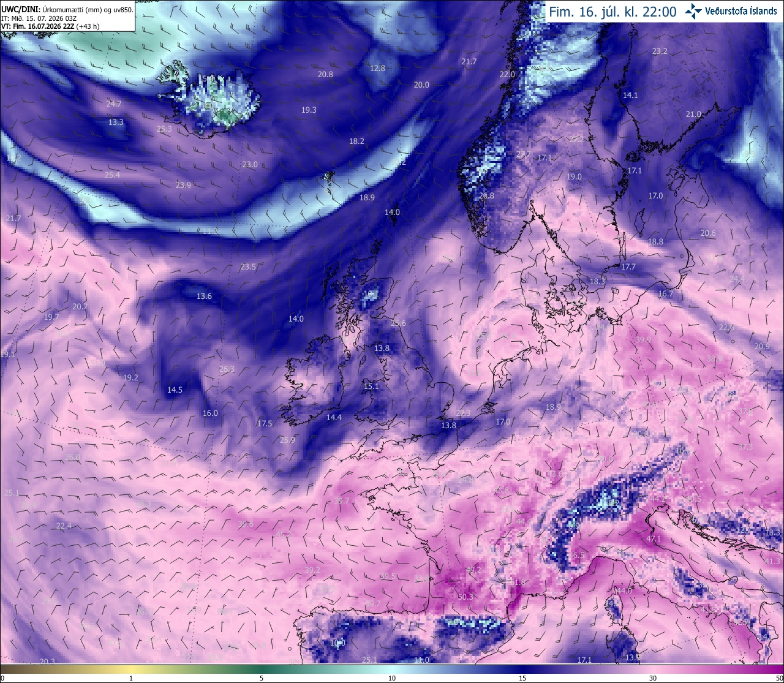Click the 50.3 value over southern France

(466, 597)
